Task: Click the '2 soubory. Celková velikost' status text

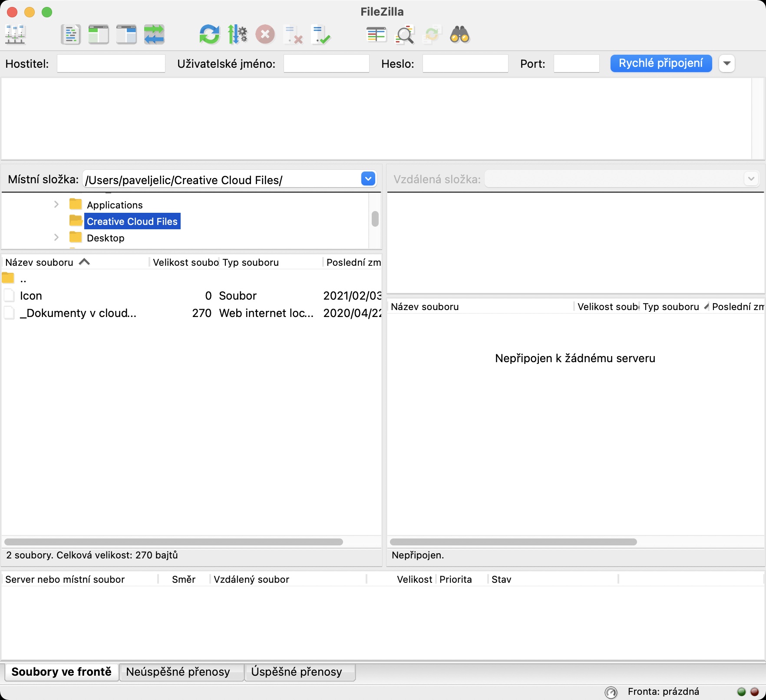Action: [x=92, y=555]
